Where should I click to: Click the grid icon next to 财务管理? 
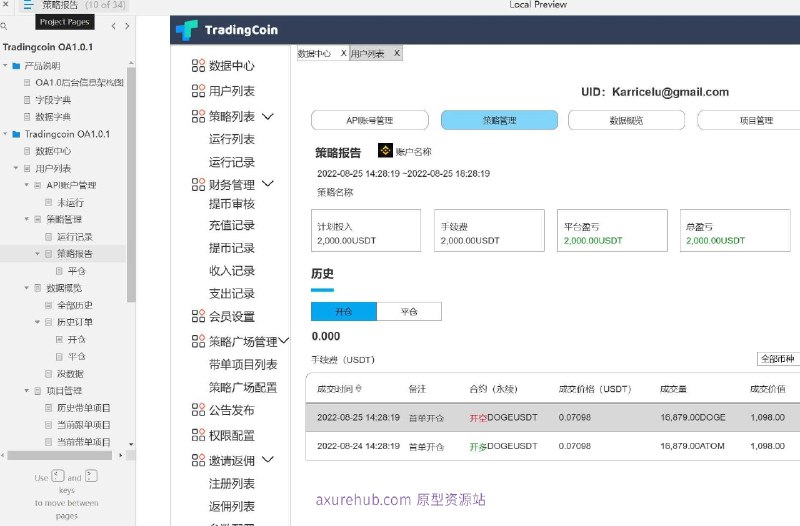(198, 185)
